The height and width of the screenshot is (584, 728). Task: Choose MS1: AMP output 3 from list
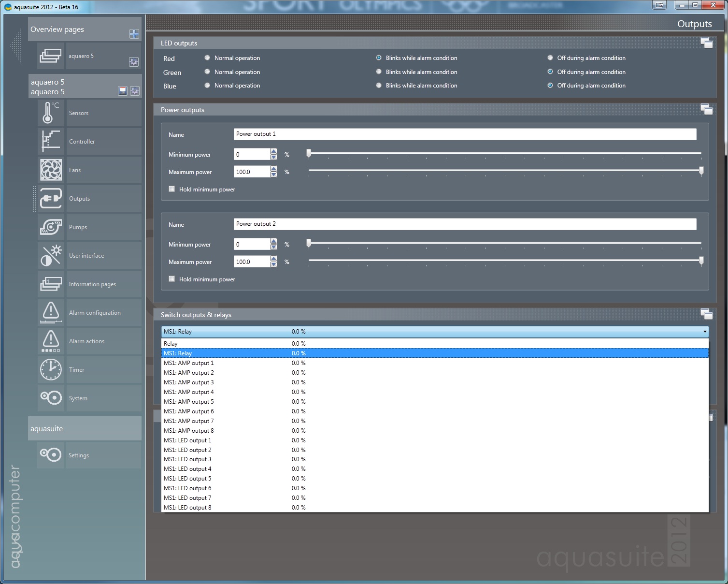coord(189,382)
